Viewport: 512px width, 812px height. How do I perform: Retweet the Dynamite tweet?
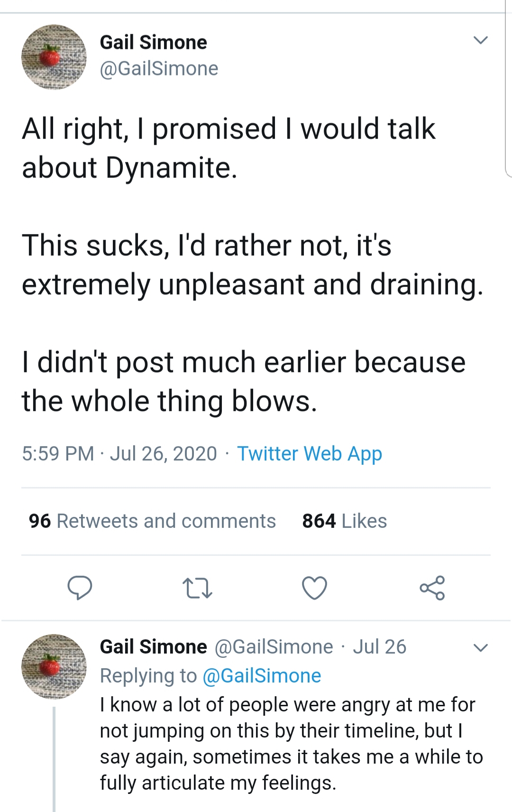pos(197,588)
